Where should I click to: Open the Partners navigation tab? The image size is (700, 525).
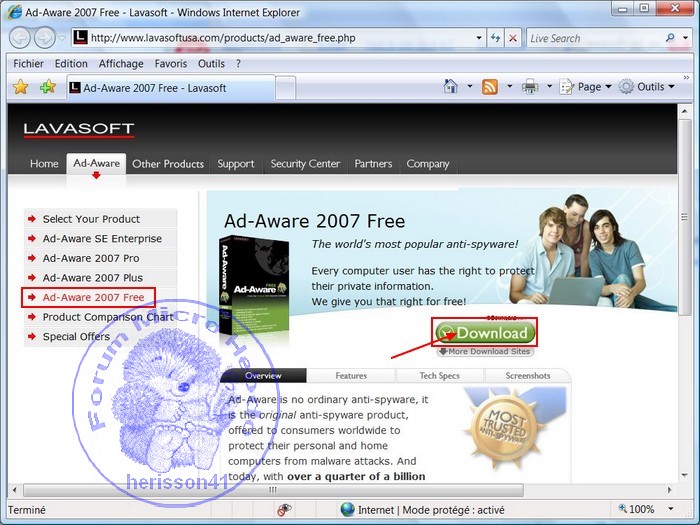[373, 164]
